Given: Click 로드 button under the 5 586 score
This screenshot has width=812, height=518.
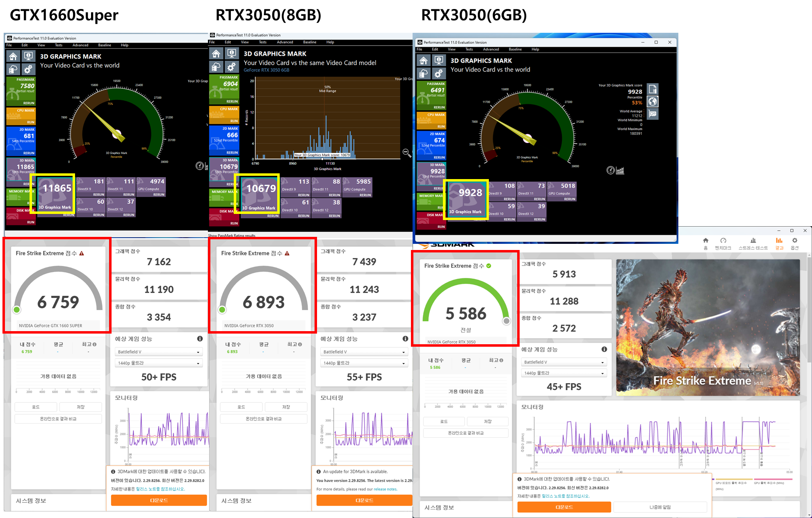Looking at the screenshot, I should (x=444, y=421).
